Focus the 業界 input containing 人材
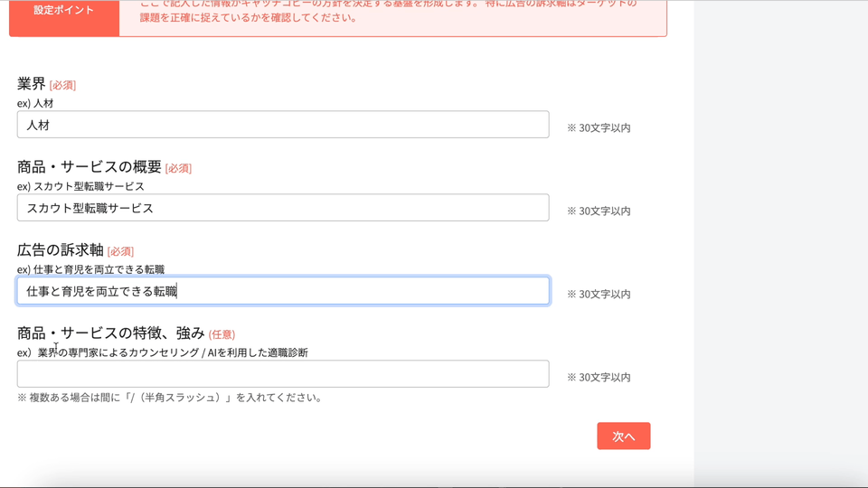The image size is (868, 488). [x=282, y=125]
